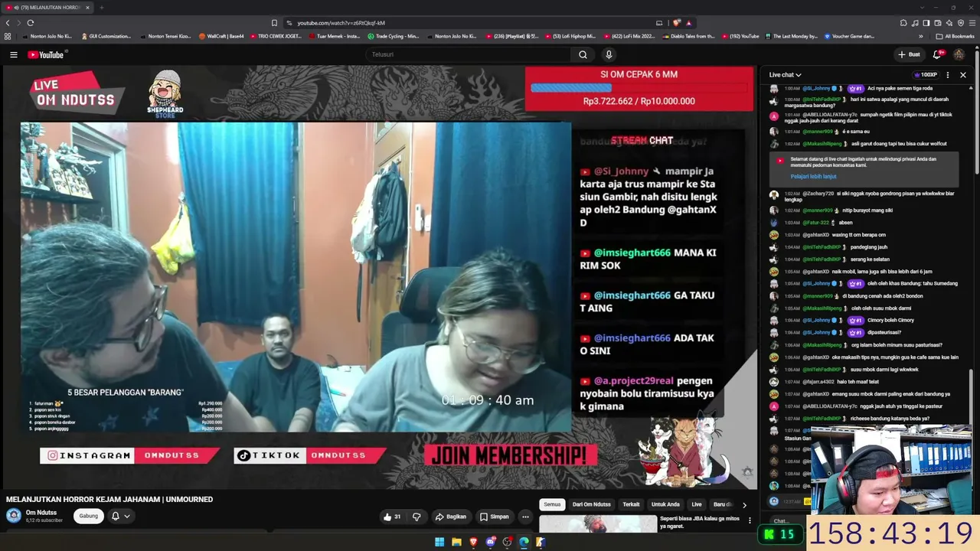This screenshot has width=980, height=551.
Task: Click into the Telusuri search field
Action: click(x=467, y=54)
